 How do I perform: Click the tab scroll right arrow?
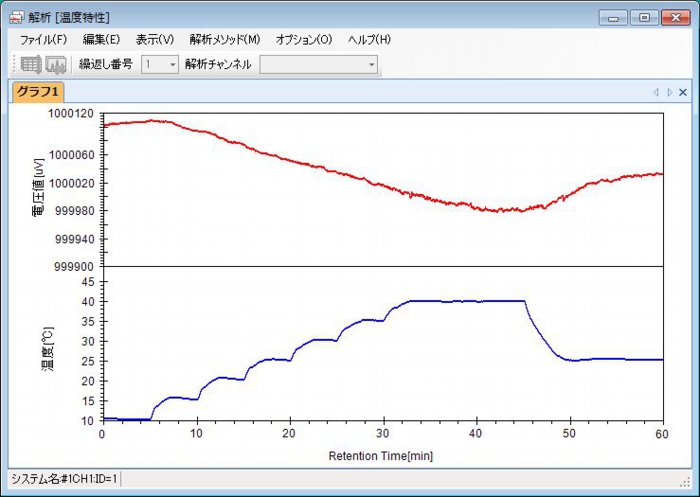pyautogui.click(x=669, y=92)
